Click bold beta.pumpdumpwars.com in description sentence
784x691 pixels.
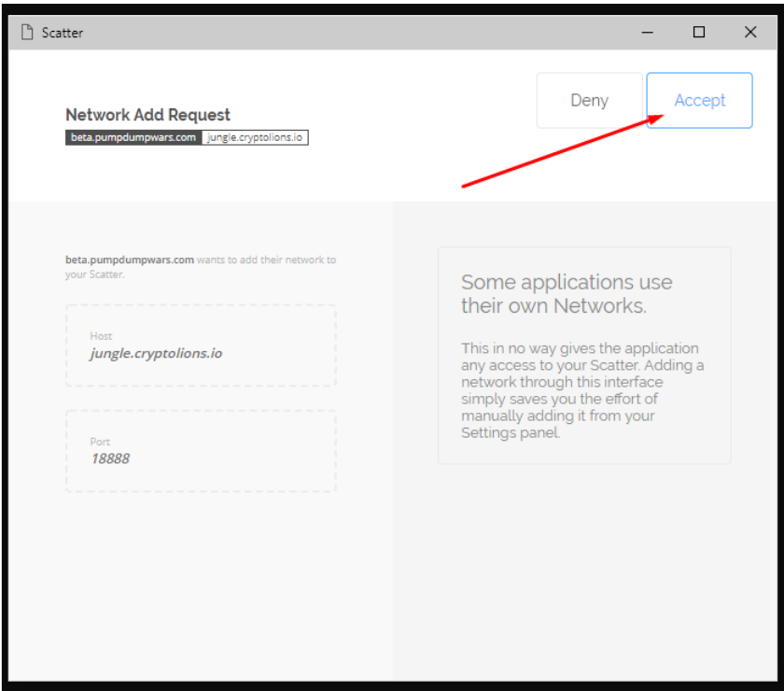pos(130,260)
